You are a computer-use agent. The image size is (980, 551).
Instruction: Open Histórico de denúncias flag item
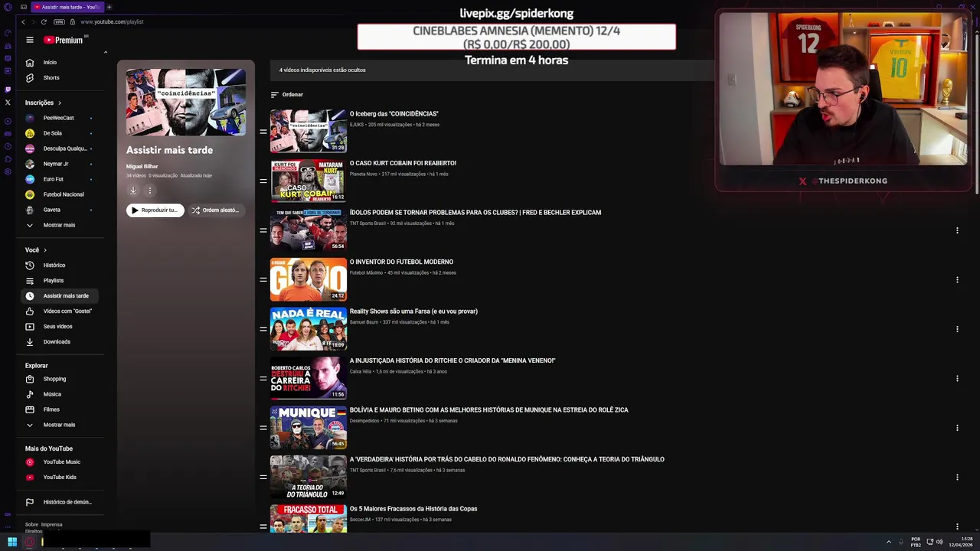61,502
